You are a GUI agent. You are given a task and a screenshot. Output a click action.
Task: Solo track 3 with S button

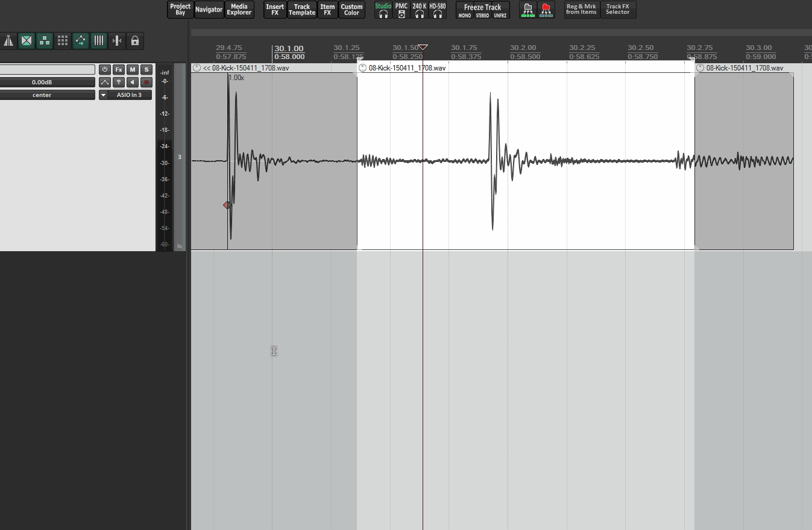click(x=146, y=70)
